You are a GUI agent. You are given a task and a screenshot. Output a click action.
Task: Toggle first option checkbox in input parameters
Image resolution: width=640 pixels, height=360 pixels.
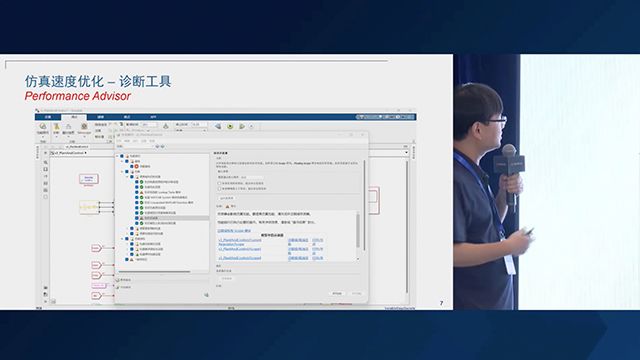pos(220,184)
